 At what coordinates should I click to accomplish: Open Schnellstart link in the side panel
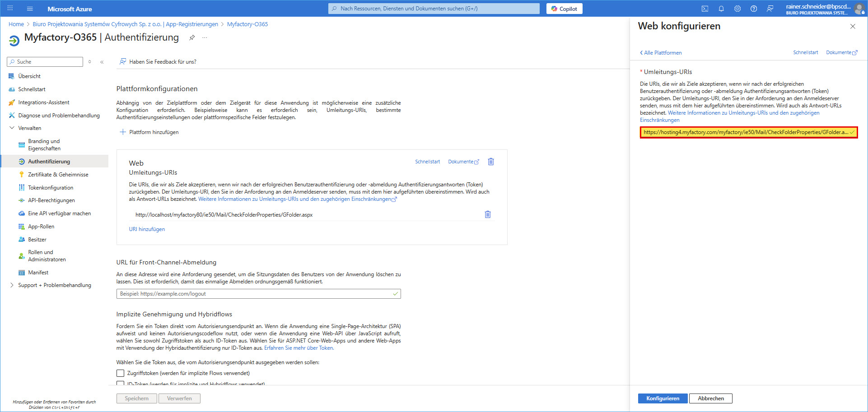coord(805,53)
